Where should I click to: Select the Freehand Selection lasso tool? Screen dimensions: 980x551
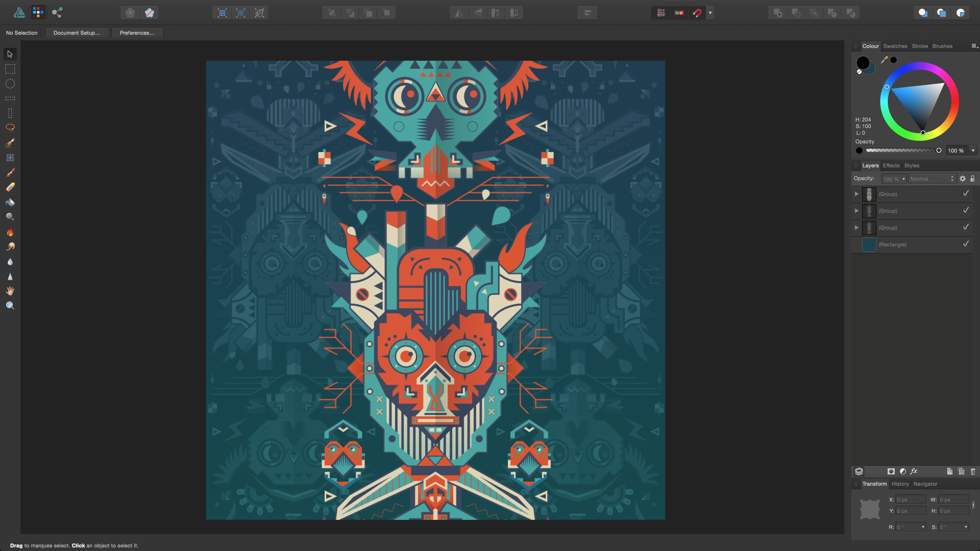click(x=10, y=127)
